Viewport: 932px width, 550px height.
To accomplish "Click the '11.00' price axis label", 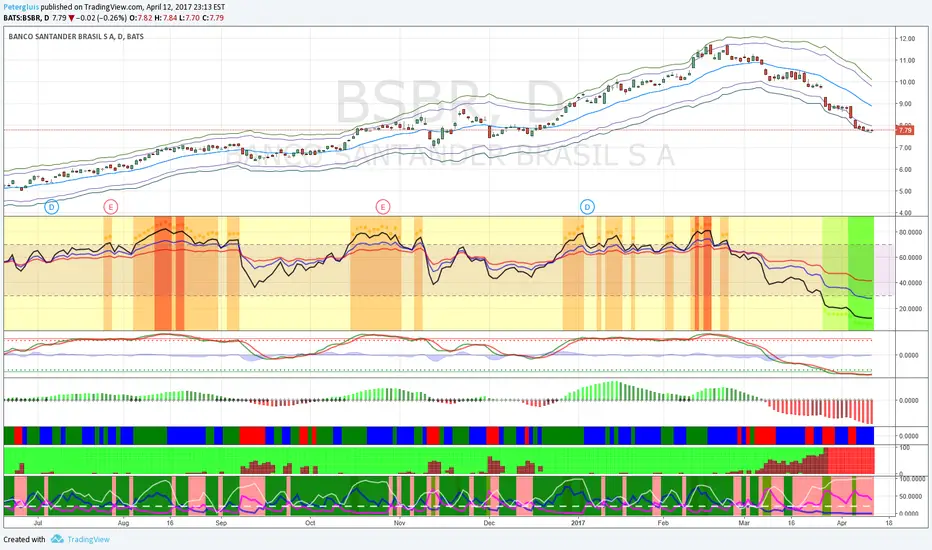I will pos(907,61).
